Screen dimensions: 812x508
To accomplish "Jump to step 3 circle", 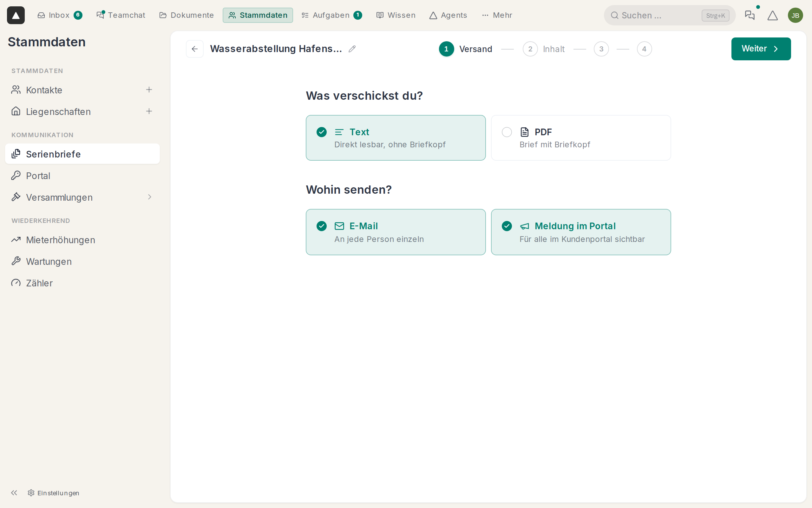I will point(601,49).
